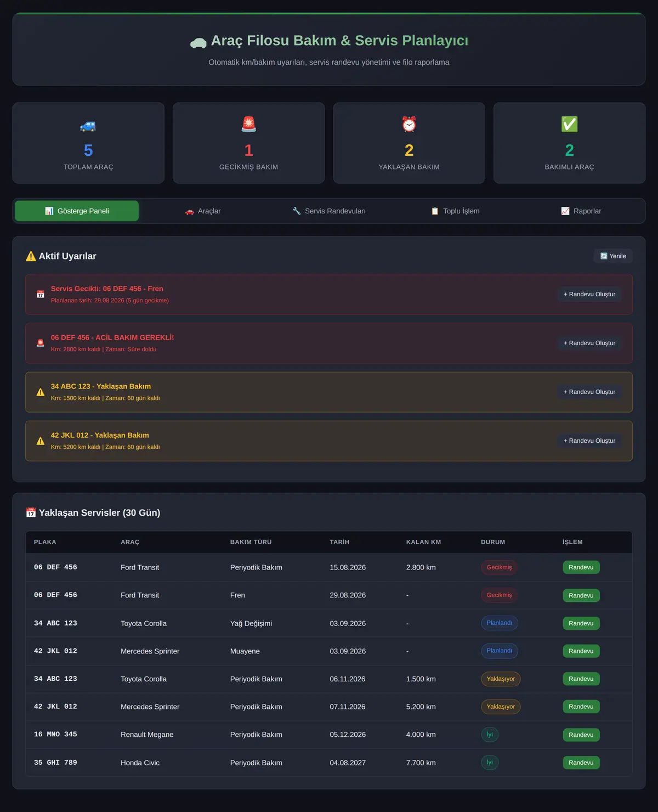The image size is (658, 812).
Task: Create appointment for the Servis Gecikti Fren alert
Action: coord(589,295)
